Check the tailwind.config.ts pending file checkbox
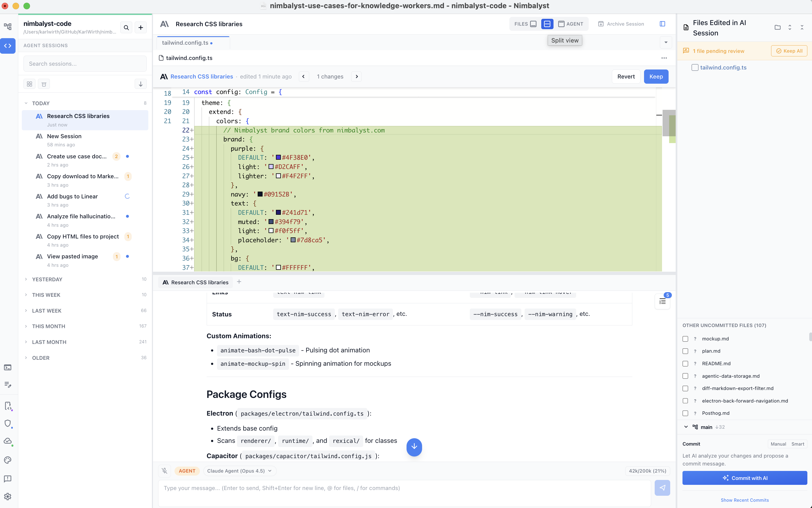812x508 pixels. [695, 68]
